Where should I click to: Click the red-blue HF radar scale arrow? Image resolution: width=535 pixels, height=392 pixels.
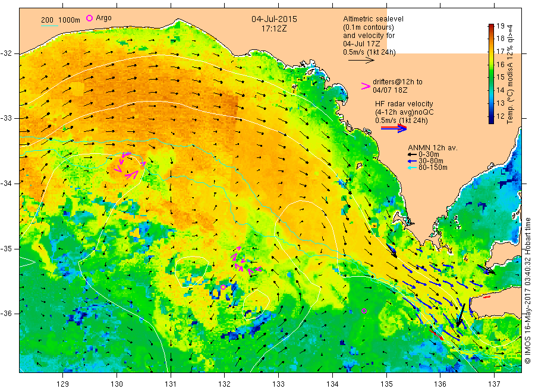coord(394,128)
